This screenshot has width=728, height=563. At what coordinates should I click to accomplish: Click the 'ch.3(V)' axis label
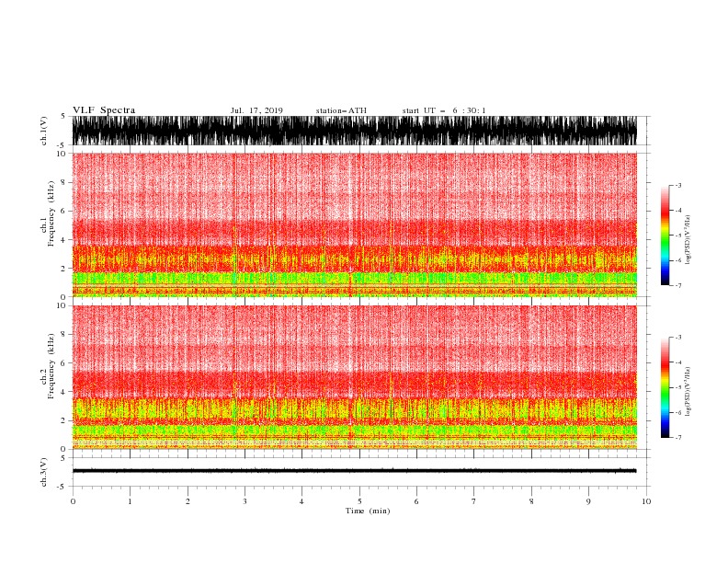point(44,472)
